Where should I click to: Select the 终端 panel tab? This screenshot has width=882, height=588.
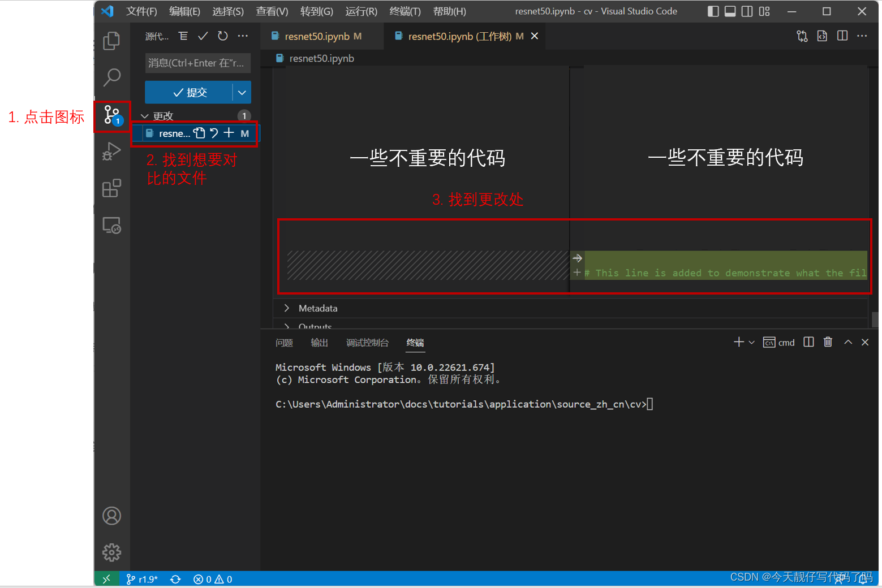[415, 343]
